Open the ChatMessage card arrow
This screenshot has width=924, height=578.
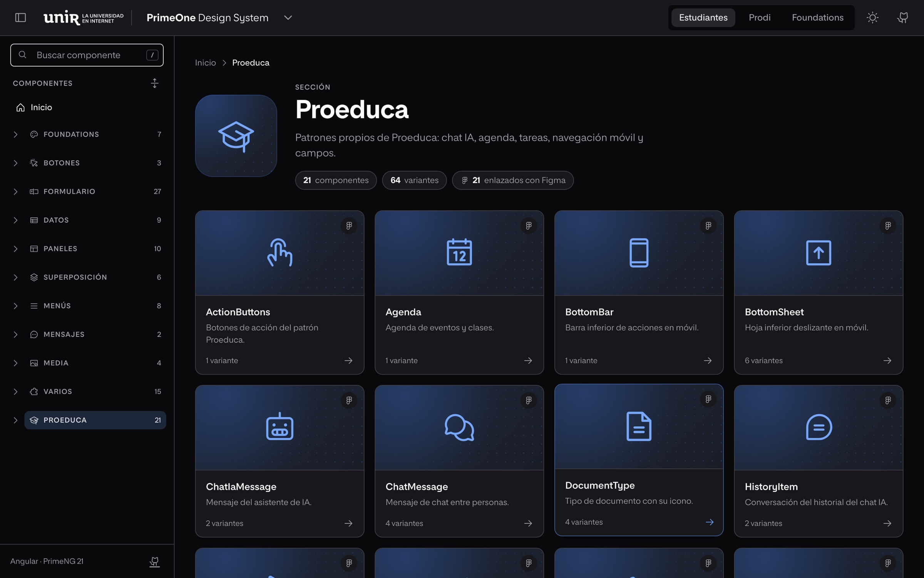pos(528,523)
